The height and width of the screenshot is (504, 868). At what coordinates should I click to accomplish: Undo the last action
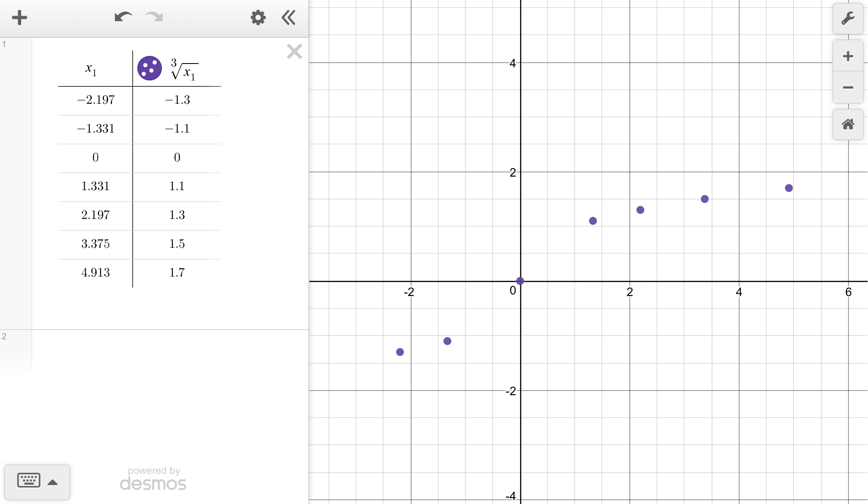(x=123, y=17)
